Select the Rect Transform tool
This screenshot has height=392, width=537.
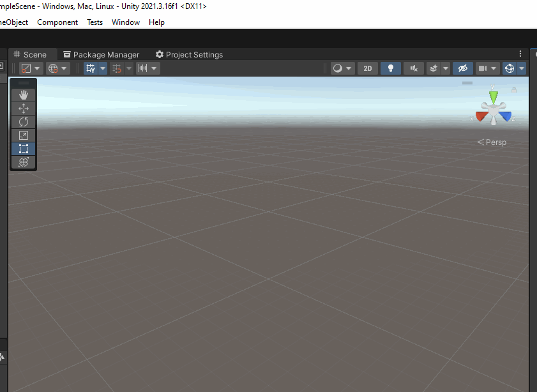(24, 148)
